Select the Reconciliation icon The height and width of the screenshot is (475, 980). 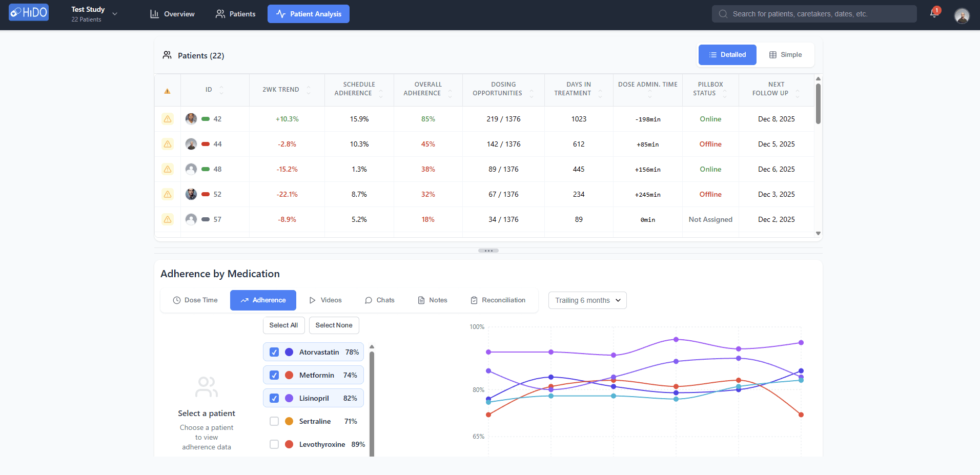pos(473,300)
